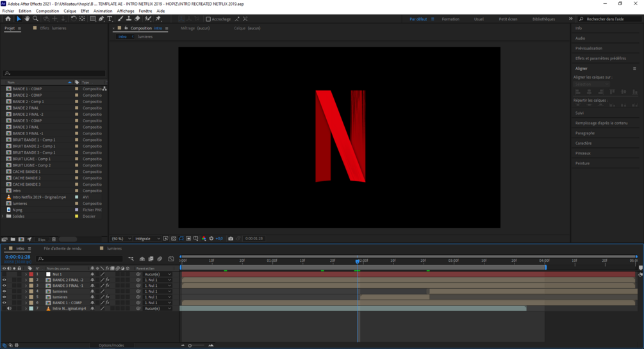This screenshot has height=349, width=644.
Task: Expand layer 1 Nul 1 properties
Action: 26,274
